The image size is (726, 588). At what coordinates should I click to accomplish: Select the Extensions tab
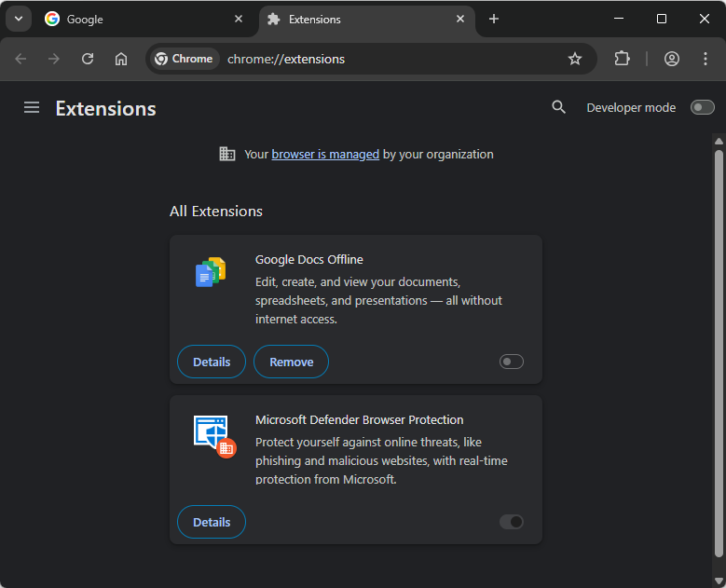[x=366, y=20]
